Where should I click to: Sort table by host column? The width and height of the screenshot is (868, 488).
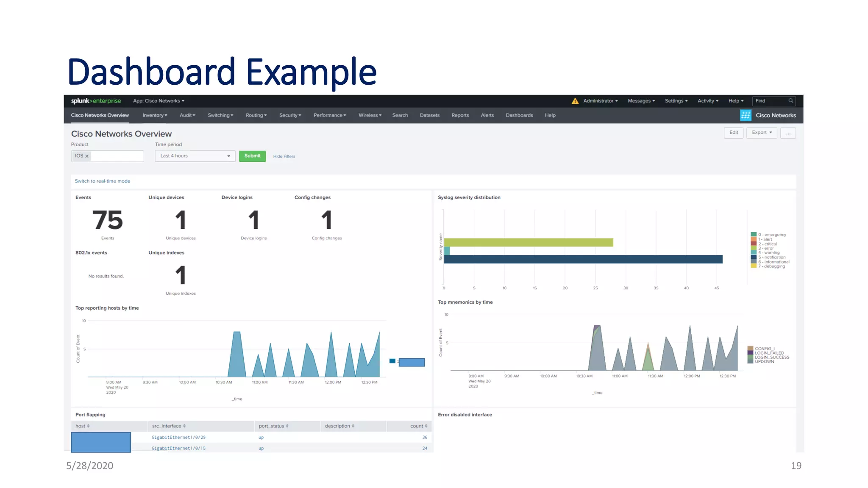[83, 426]
